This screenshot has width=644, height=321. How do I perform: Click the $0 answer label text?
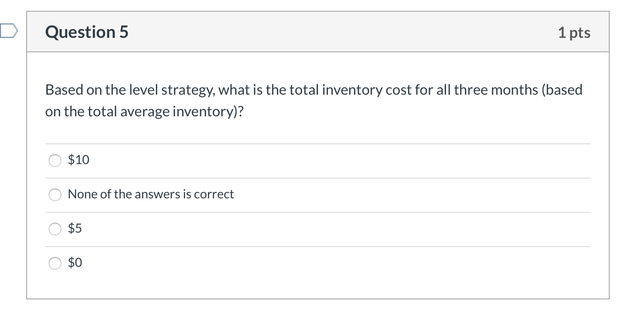coord(75,263)
